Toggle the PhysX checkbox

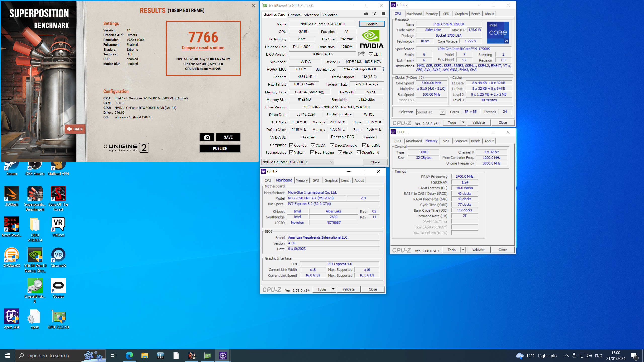click(x=340, y=152)
